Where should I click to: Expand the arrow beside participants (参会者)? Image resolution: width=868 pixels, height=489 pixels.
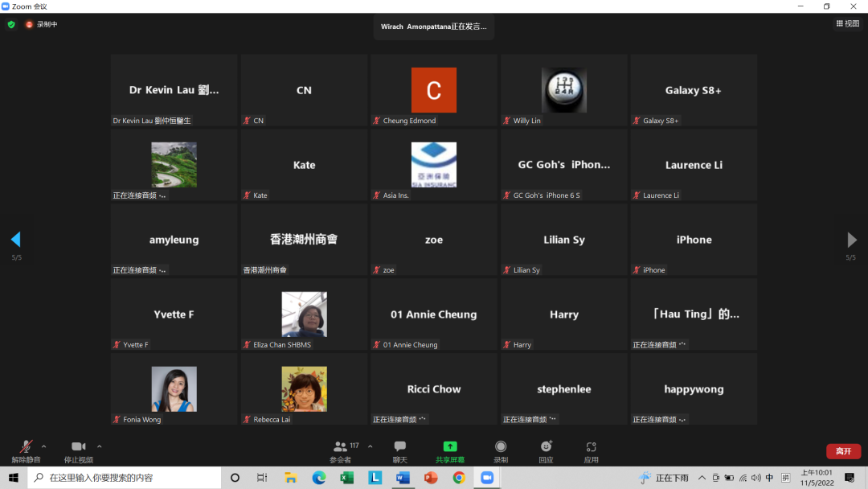370,446
